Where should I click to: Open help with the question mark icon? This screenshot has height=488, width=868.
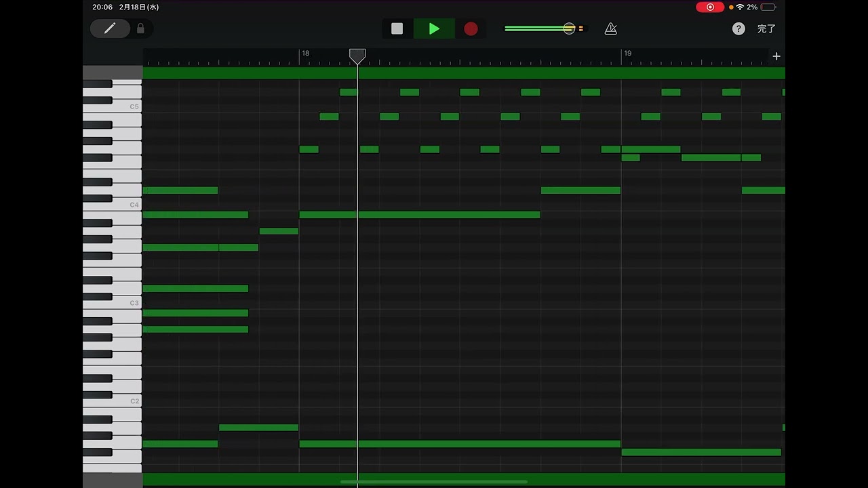pyautogui.click(x=738, y=28)
